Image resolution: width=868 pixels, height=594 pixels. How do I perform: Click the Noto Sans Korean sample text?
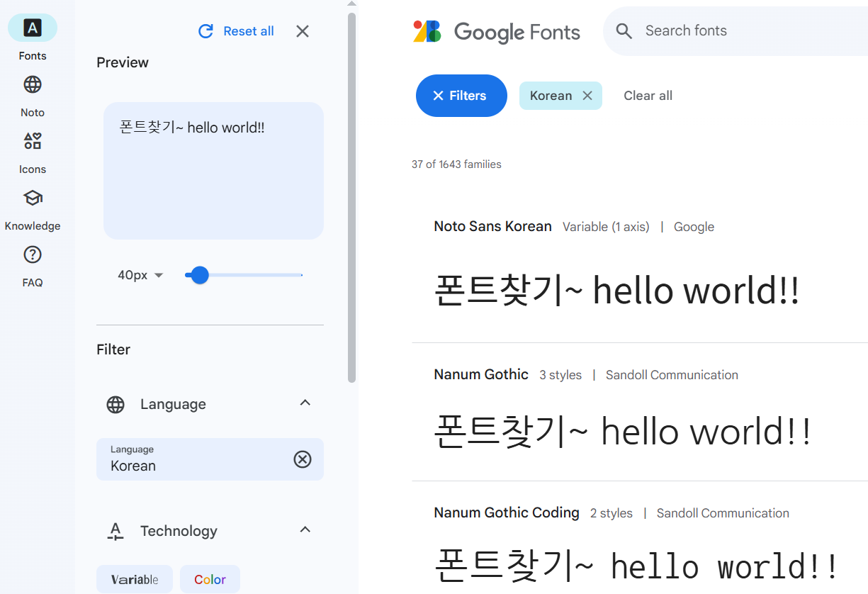click(x=616, y=291)
